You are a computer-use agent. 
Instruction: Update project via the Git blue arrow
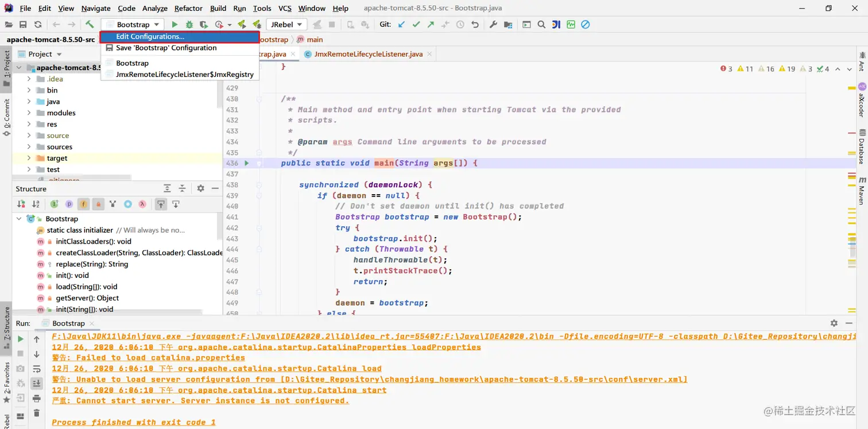point(401,25)
